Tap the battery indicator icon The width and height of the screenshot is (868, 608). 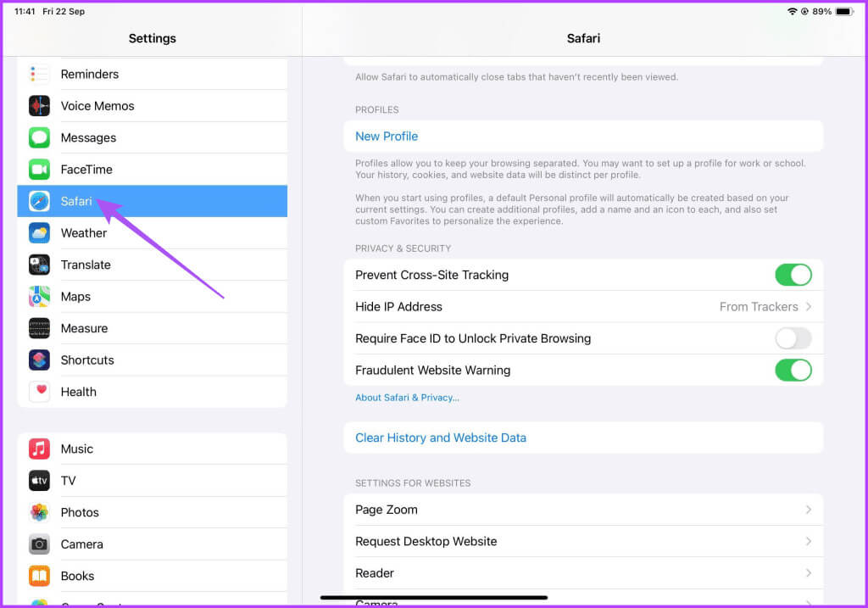[x=845, y=11]
